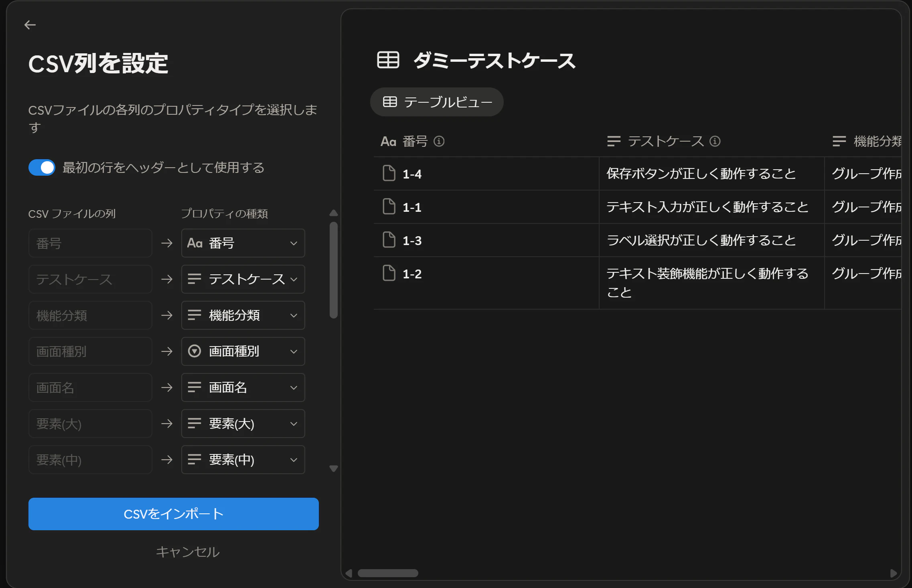Click the 機能分類 CSV column field
Viewport: 912px width, 588px height.
pos(90,315)
